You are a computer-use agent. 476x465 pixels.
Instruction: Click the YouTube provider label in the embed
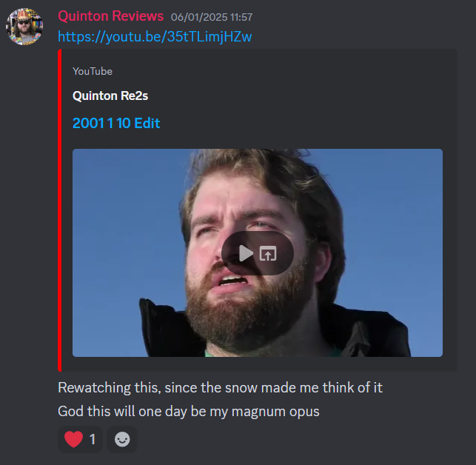tap(93, 71)
